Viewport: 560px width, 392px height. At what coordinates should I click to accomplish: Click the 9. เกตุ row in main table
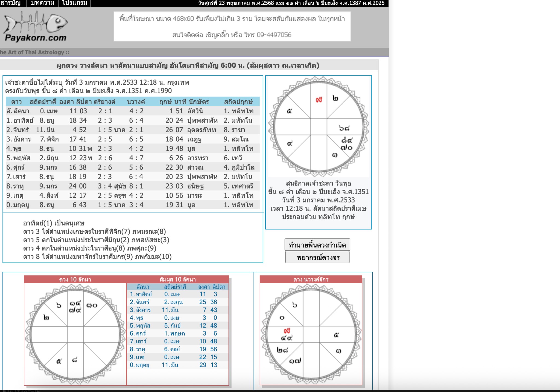coord(133,195)
